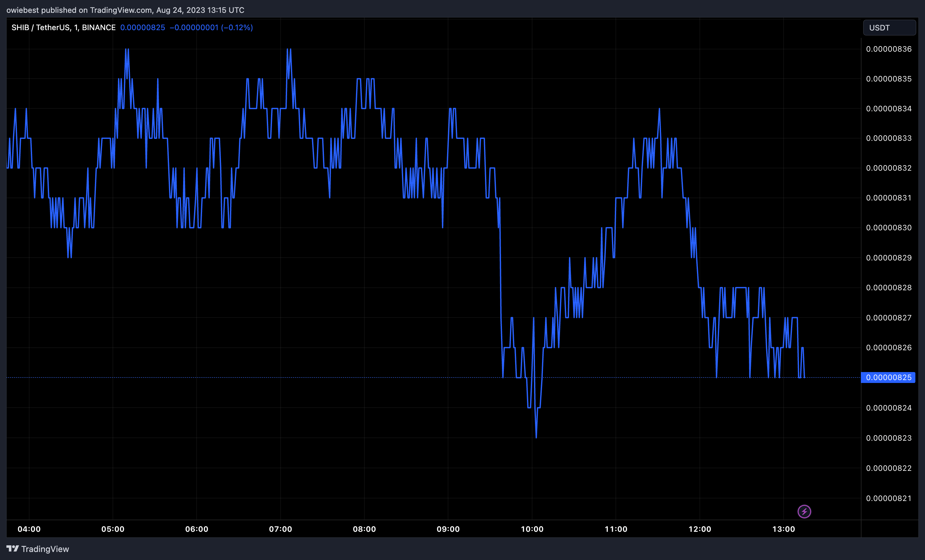Image resolution: width=925 pixels, height=560 pixels.
Task: Click the 09:00 time axis label
Action: click(448, 529)
